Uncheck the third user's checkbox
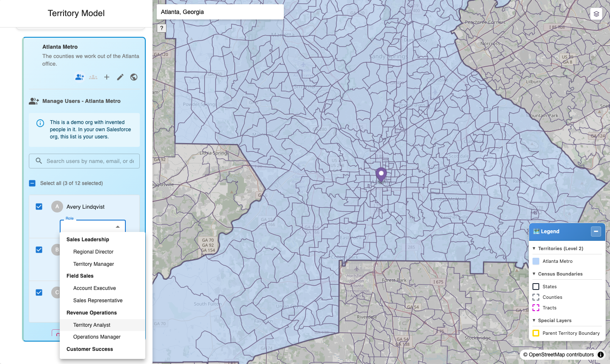 (39, 292)
